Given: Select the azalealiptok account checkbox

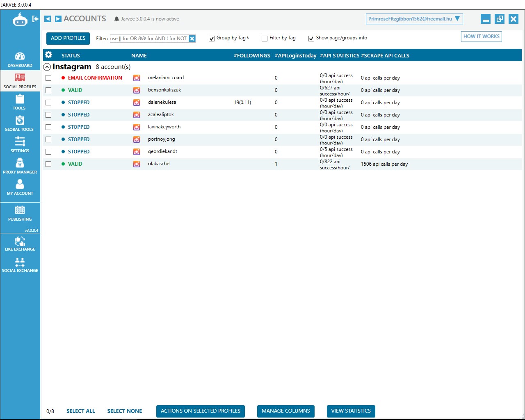Looking at the screenshot, I should coord(48,115).
